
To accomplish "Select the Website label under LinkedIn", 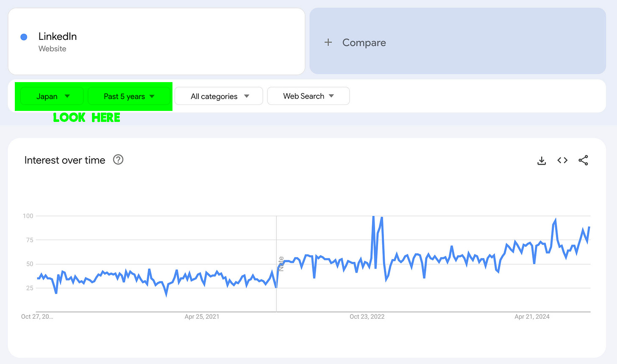I will pyautogui.click(x=52, y=49).
